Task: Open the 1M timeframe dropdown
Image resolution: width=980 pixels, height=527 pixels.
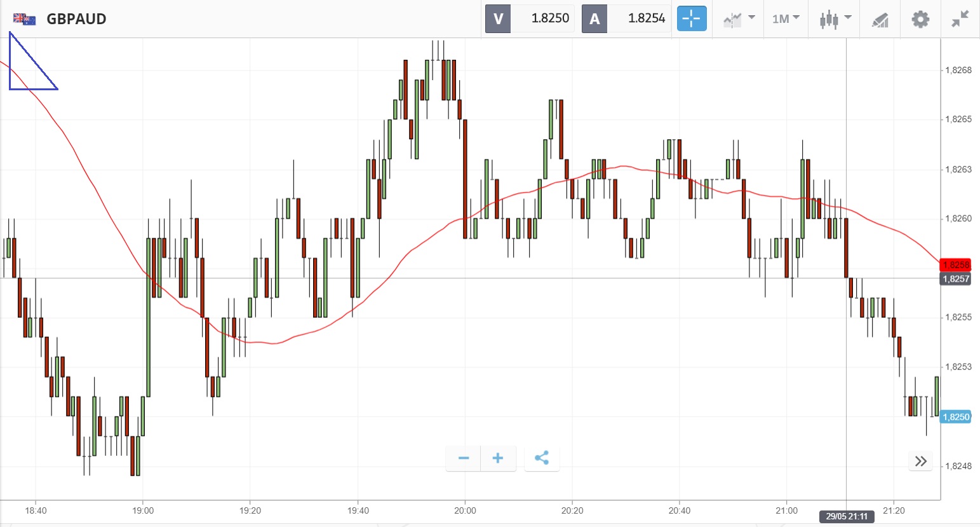Action: [x=786, y=19]
